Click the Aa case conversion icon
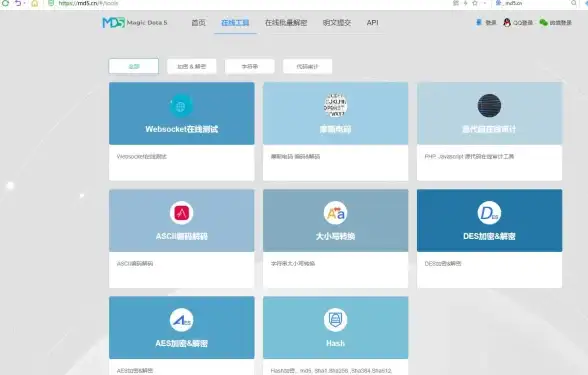 [x=335, y=213]
